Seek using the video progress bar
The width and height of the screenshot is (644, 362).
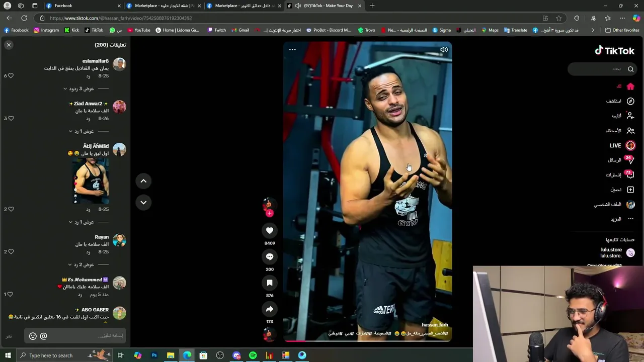pos(367,341)
